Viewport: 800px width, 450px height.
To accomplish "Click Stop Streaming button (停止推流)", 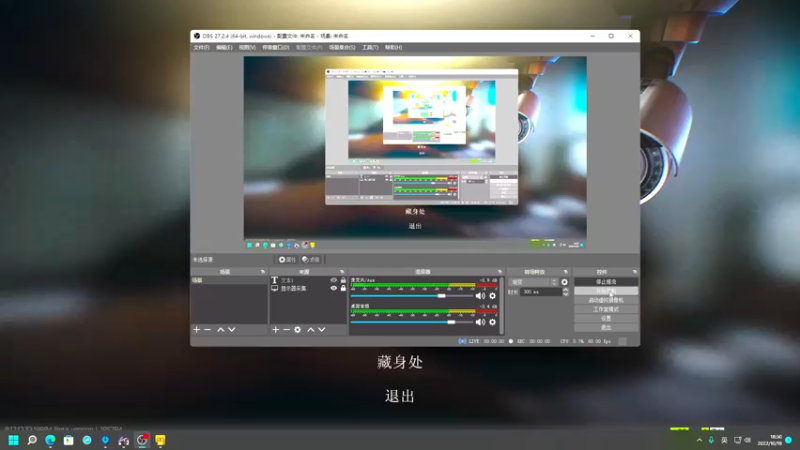I will point(606,282).
